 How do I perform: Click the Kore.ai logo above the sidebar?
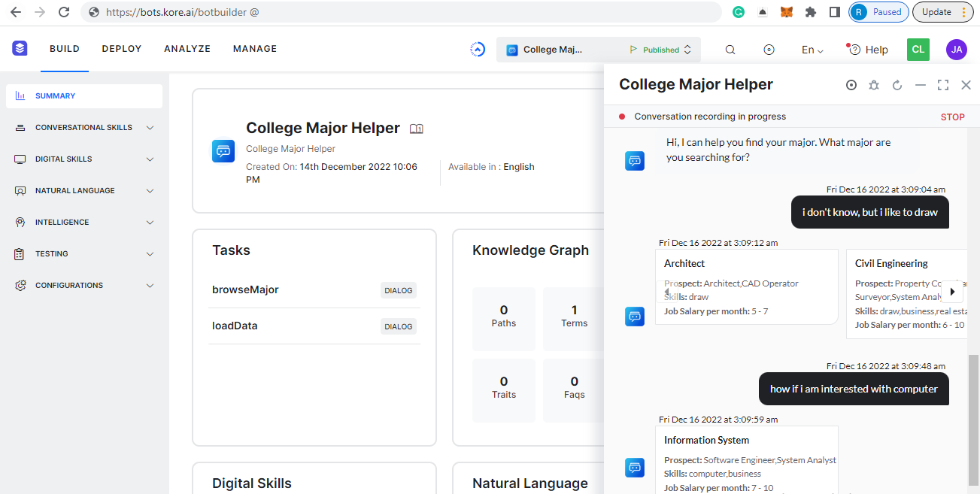pyautogui.click(x=20, y=47)
